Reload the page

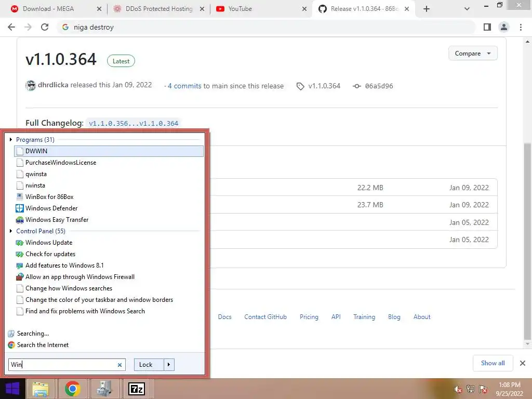(45, 27)
